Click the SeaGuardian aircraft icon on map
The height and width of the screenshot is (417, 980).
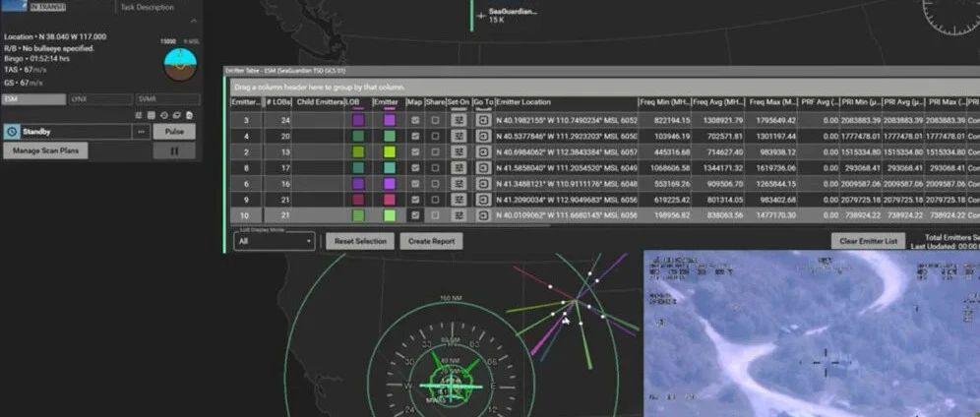(x=481, y=16)
